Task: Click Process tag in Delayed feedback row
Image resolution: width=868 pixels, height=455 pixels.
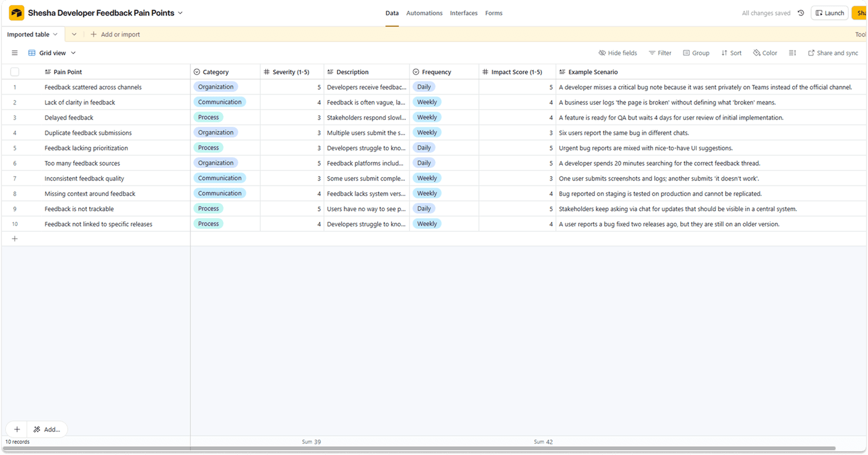Action: (208, 117)
